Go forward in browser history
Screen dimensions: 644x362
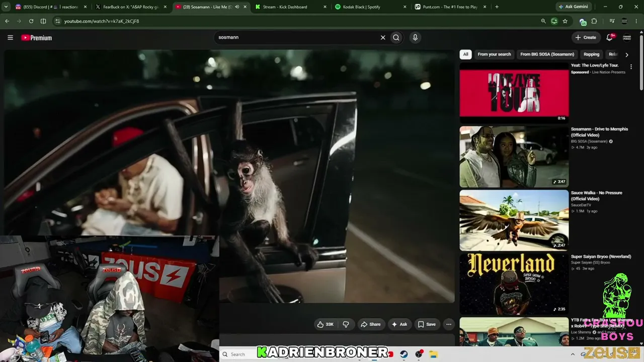pyautogui.click(x=19, y=21)
